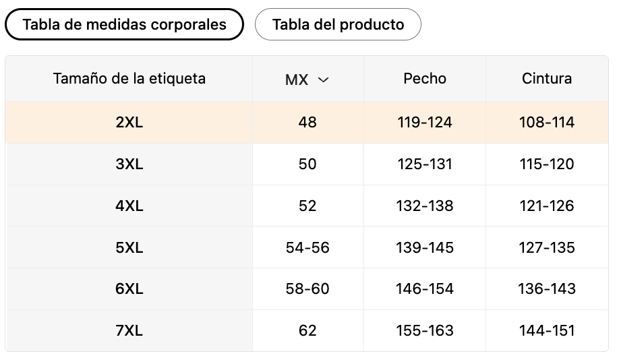
Task: Select the 4XL size row label
Action: [x=129, y=206]
